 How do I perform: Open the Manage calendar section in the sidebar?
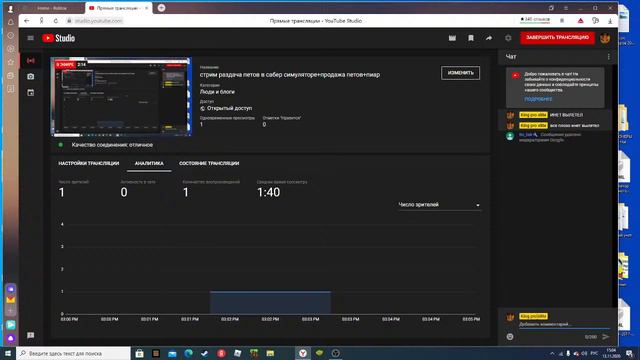31,93
